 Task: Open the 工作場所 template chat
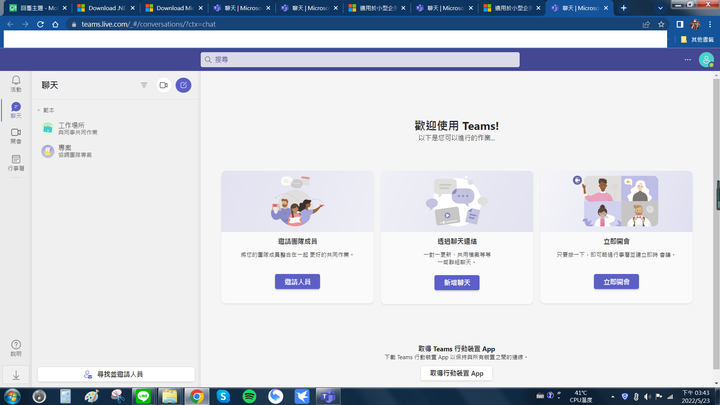coord(115,128)
